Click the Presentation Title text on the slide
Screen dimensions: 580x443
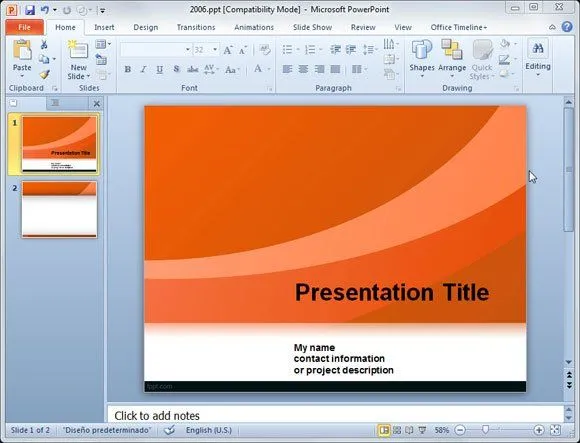392,292
